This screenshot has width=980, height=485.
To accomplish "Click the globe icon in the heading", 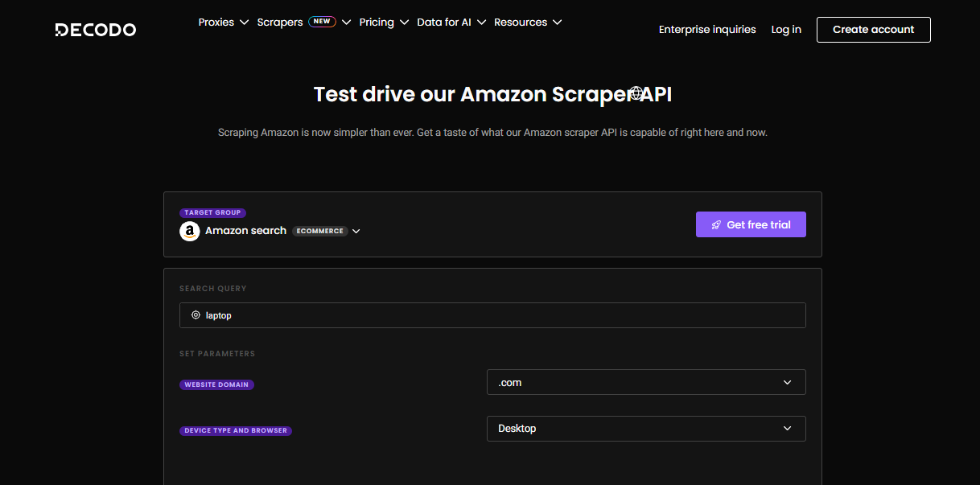I will point(636,95).
